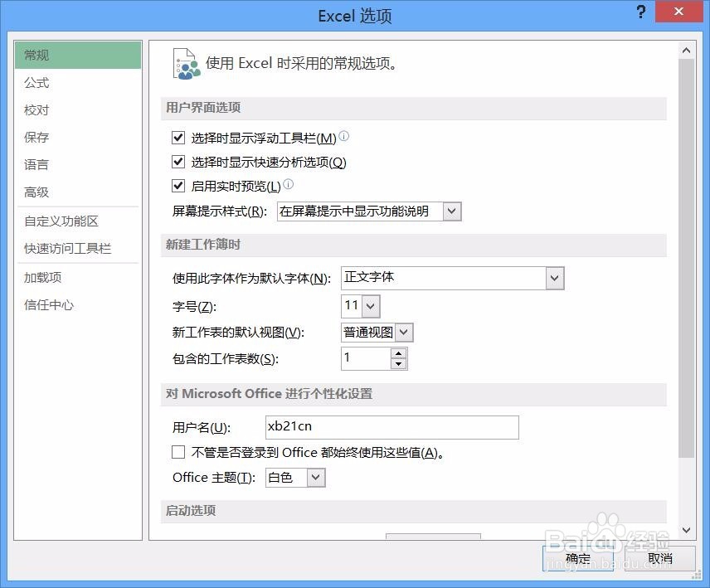This screenshot has height=588, width=710.
Task: Select the 加载项 category
Action: click(x=78, y=278)
